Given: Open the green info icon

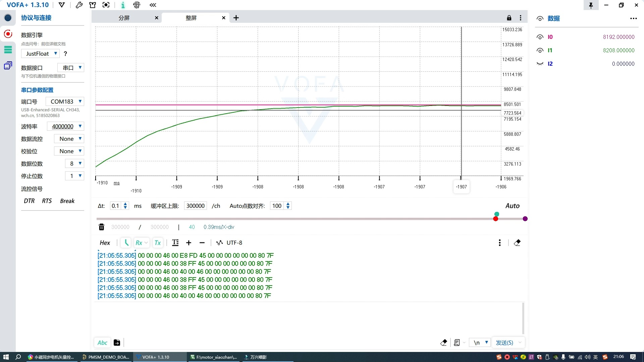Looking at the screenshot, I should coord(123,5).
